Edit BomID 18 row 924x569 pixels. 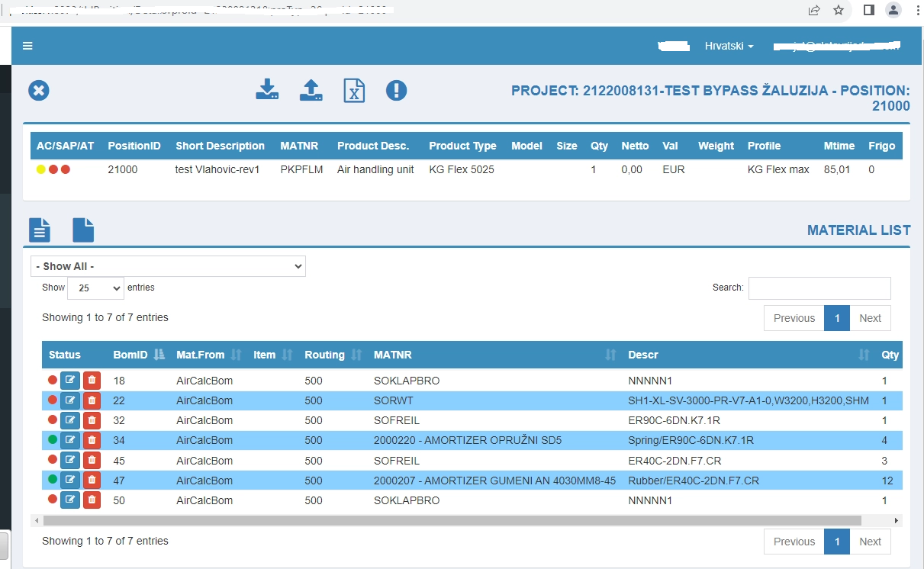70,380
